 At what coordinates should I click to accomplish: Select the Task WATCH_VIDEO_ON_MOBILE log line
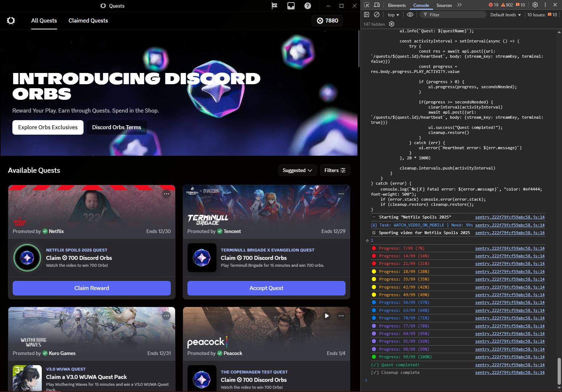pos(458,225)
